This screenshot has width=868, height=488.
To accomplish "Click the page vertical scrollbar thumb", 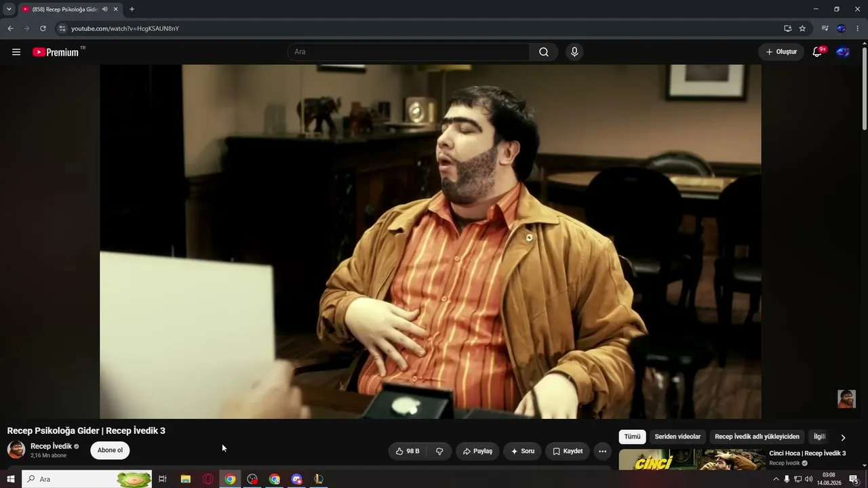I will pos(864,88).
